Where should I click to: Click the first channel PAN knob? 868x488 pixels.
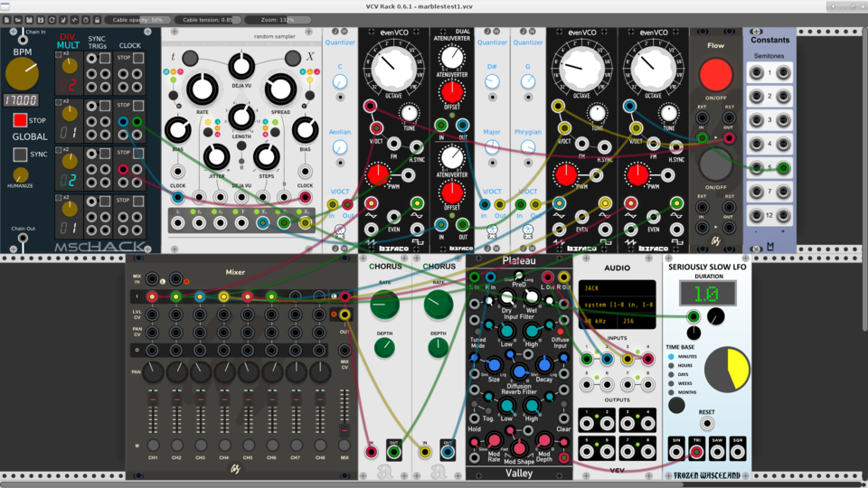[x=153, y=372]
